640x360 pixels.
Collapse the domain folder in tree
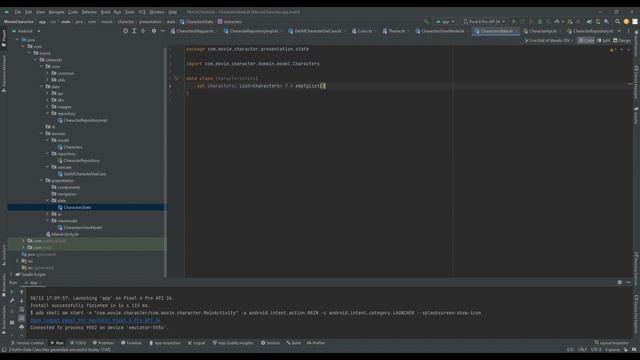[42, 133]
